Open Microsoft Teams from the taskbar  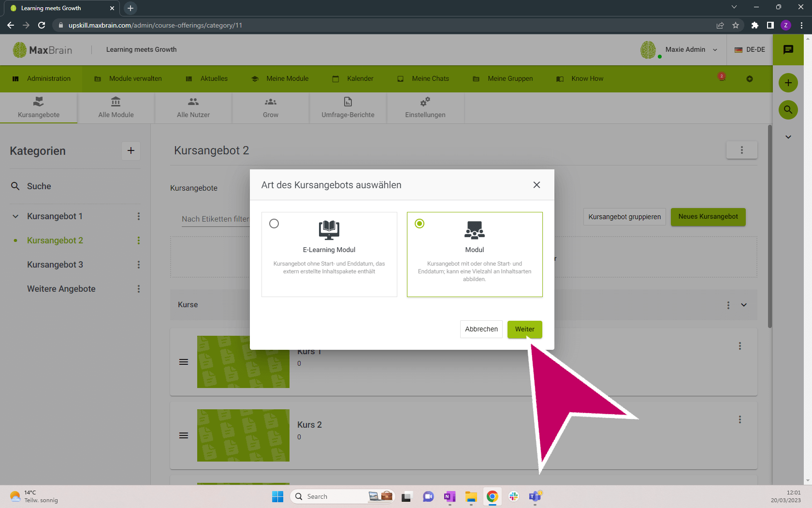coord(535,496)
